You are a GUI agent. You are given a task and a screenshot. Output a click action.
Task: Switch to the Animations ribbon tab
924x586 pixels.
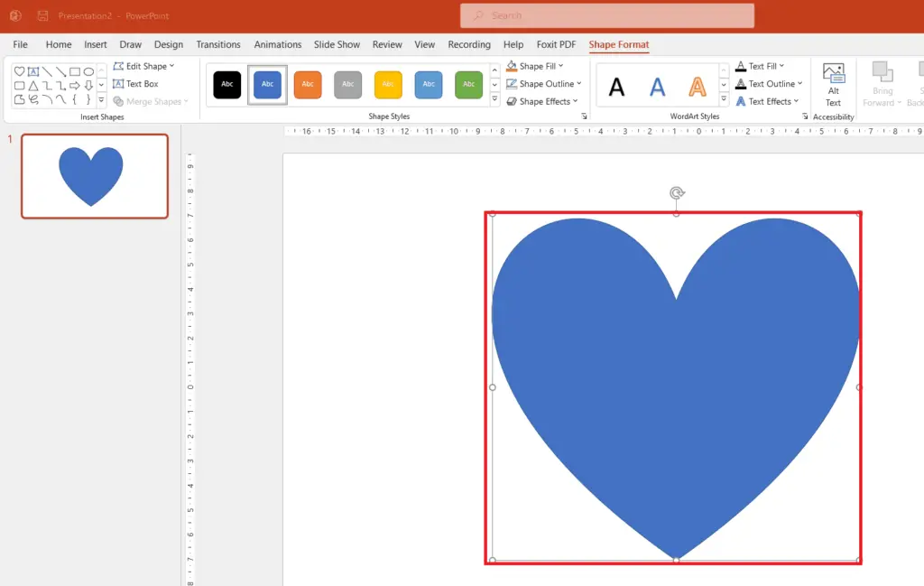[x=277, y=44]
